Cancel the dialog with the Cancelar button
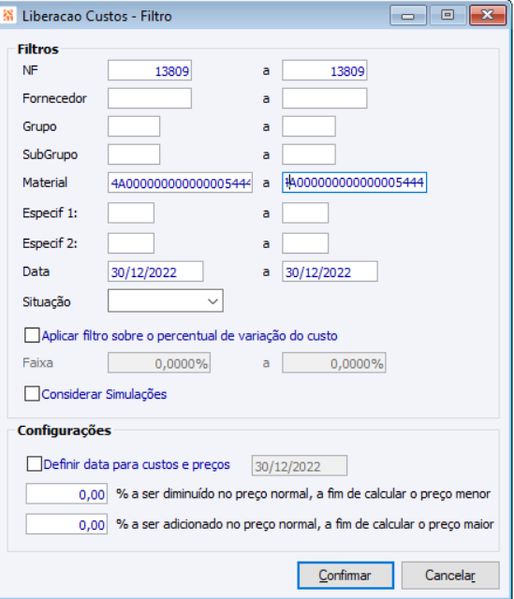Image resolution: width=514 pixels, height=599 pixels. 450,575
